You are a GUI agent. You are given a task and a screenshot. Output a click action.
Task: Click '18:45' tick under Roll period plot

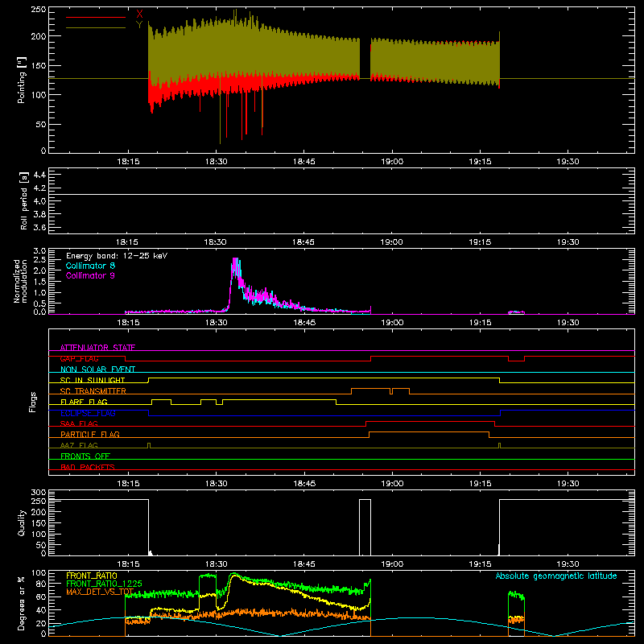pyautogui.click(x=304, y=242)
